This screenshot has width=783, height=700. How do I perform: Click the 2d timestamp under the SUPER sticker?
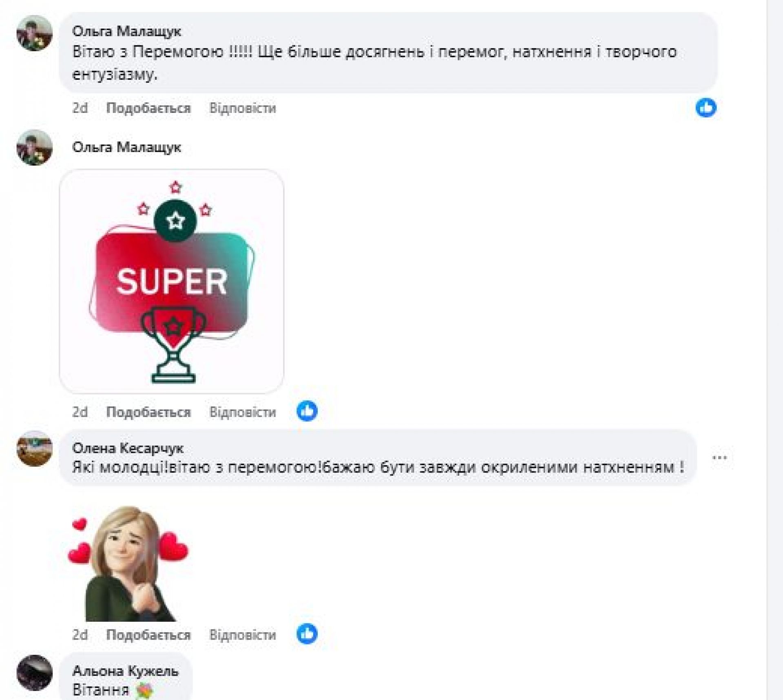click(x=80, y=412)
